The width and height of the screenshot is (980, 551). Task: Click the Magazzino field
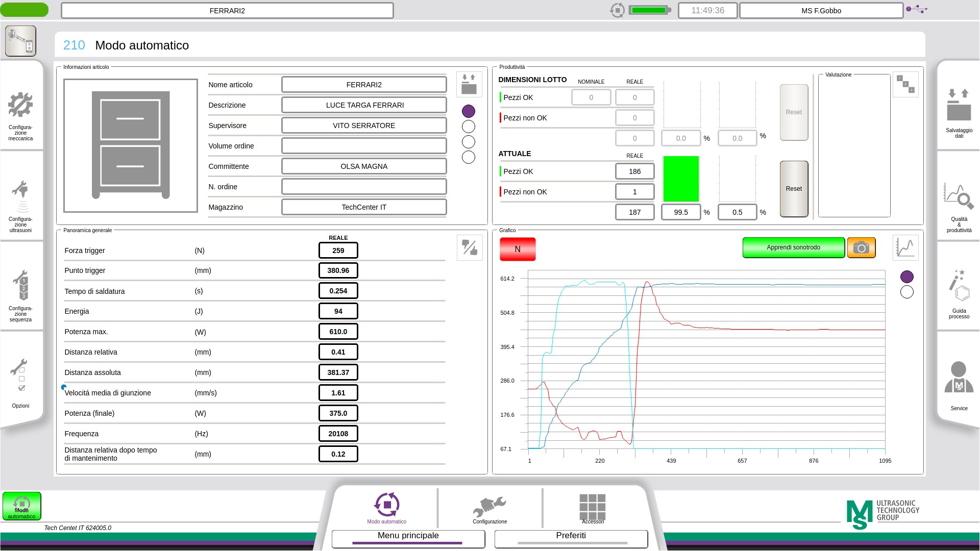tap(364, 207)
